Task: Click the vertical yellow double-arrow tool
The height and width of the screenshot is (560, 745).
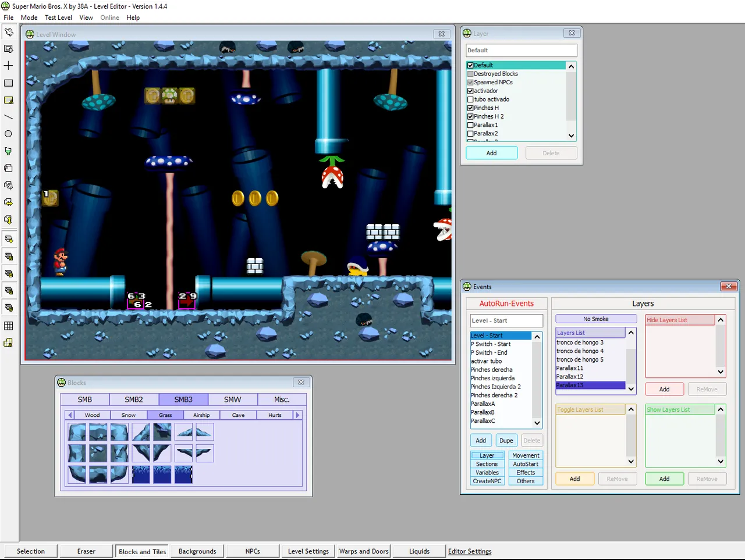Action: 9,219
